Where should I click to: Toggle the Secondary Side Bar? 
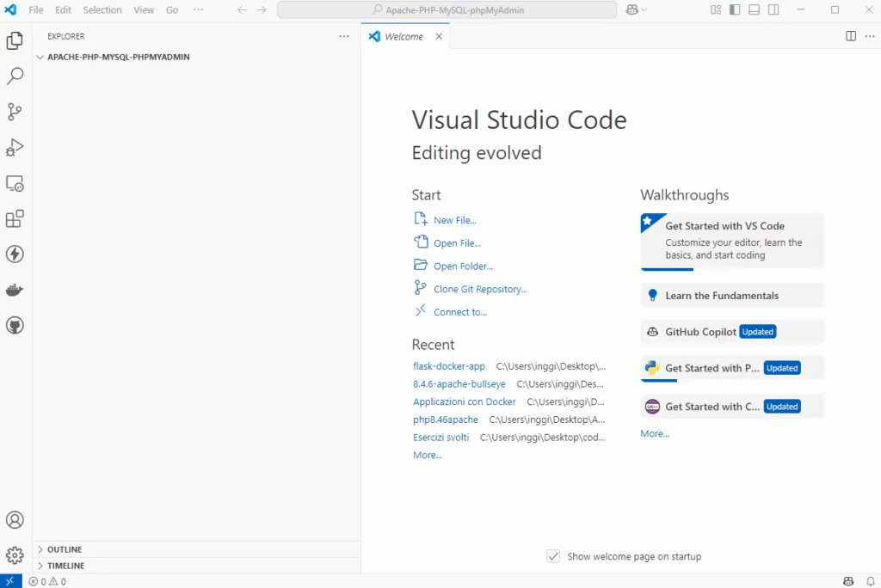pyautogui.click(x=773, y=9)
